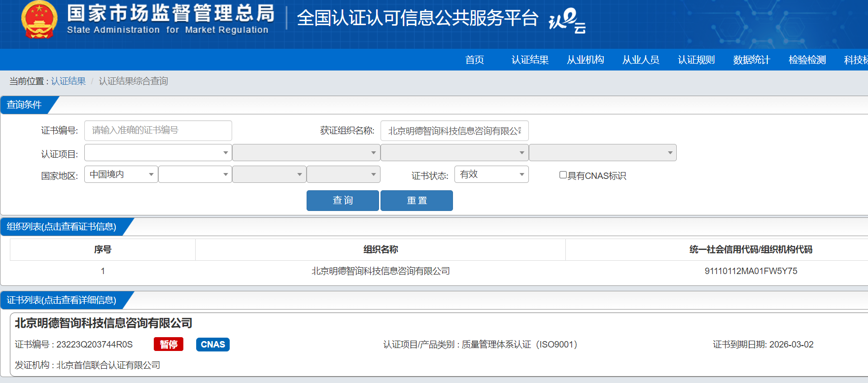The image size is (868, 383).
Task: Click the 认证结果综合查询 breadcrumb text
Action: (x=133, y=81)
